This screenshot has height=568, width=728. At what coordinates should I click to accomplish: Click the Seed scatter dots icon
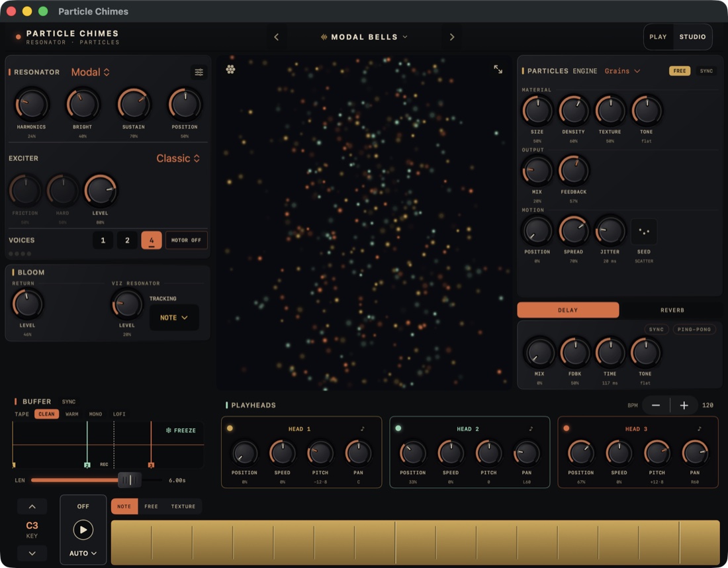click(644, 231)
